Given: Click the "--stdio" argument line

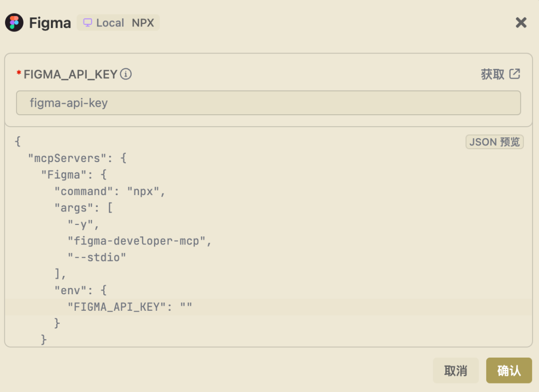Looking at the screenshot, I should [97, 257].
